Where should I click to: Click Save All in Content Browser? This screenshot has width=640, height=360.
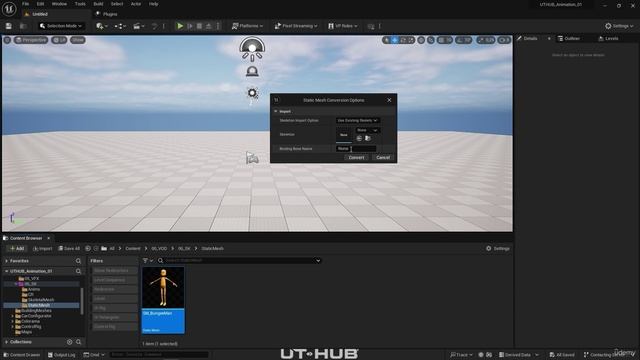coord(69,249)
